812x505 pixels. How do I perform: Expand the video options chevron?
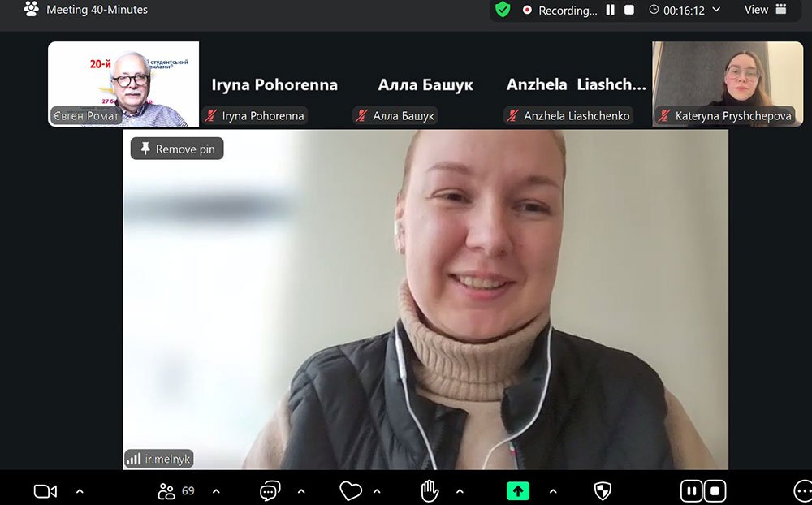tap(80, 491)
